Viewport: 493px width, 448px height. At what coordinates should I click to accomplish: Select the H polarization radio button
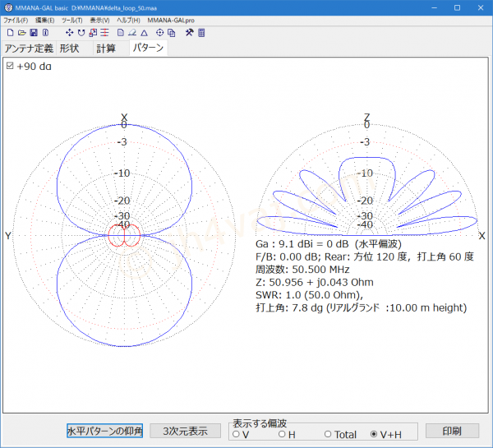click(x=282, y=434)
